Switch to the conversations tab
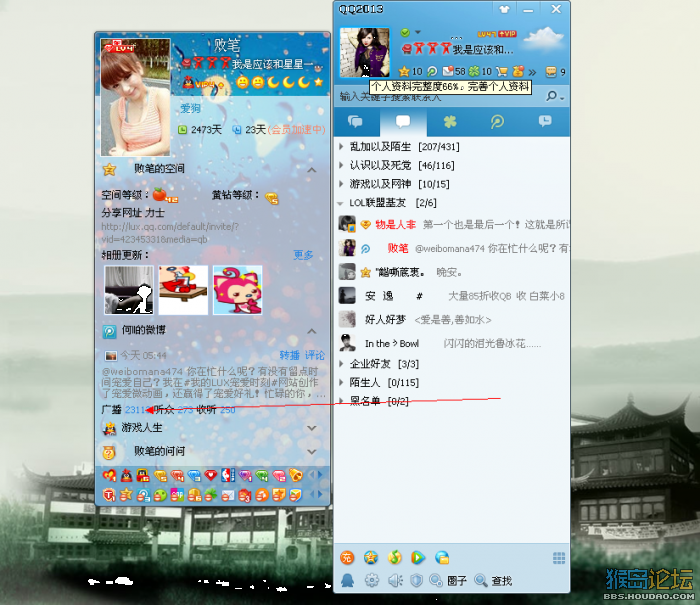This screenshot has width=700, height=605. point(356,121)
